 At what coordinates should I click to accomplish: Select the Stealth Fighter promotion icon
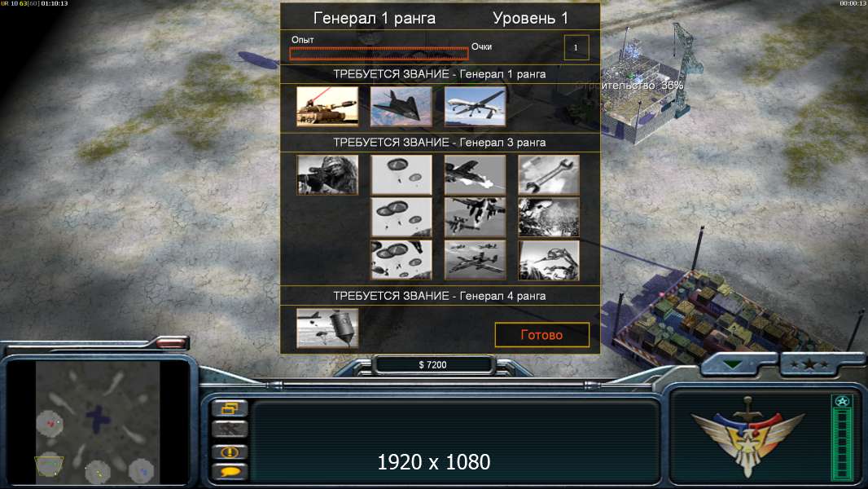[x=401, y=106]
